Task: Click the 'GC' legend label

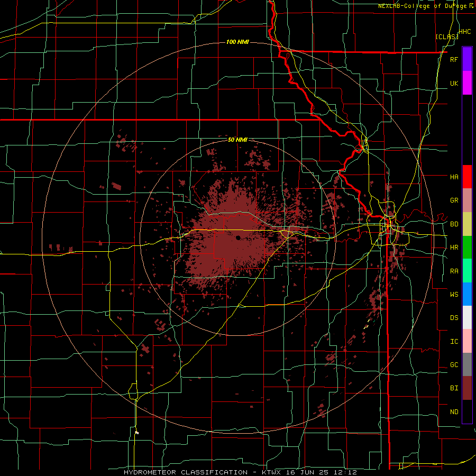Action: pyautogui.click(x=454, y=365)
